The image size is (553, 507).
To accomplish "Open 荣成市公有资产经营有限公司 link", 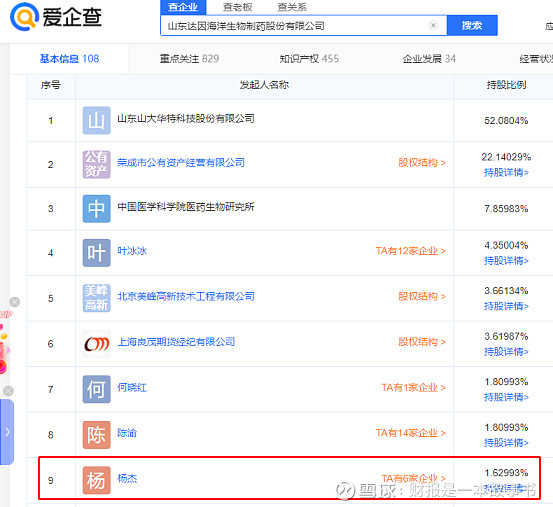I will pyautogui.click(x=181, y=163).
